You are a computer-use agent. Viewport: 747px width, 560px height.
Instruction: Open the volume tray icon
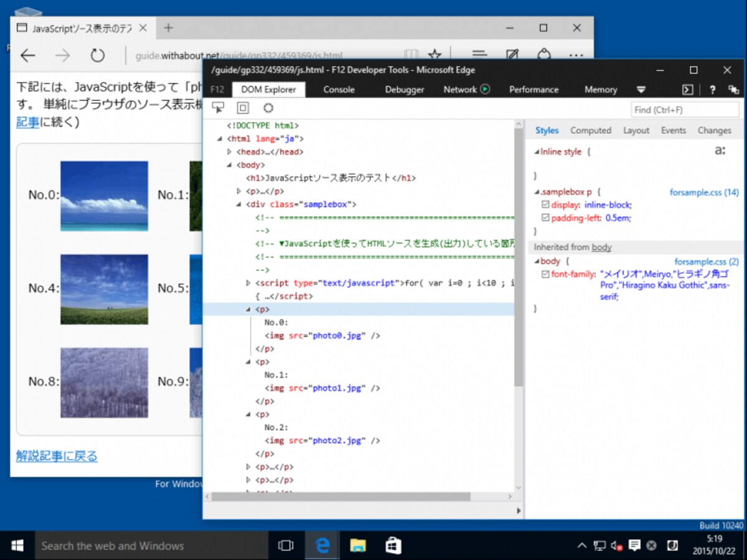click(x=617, y=546)
